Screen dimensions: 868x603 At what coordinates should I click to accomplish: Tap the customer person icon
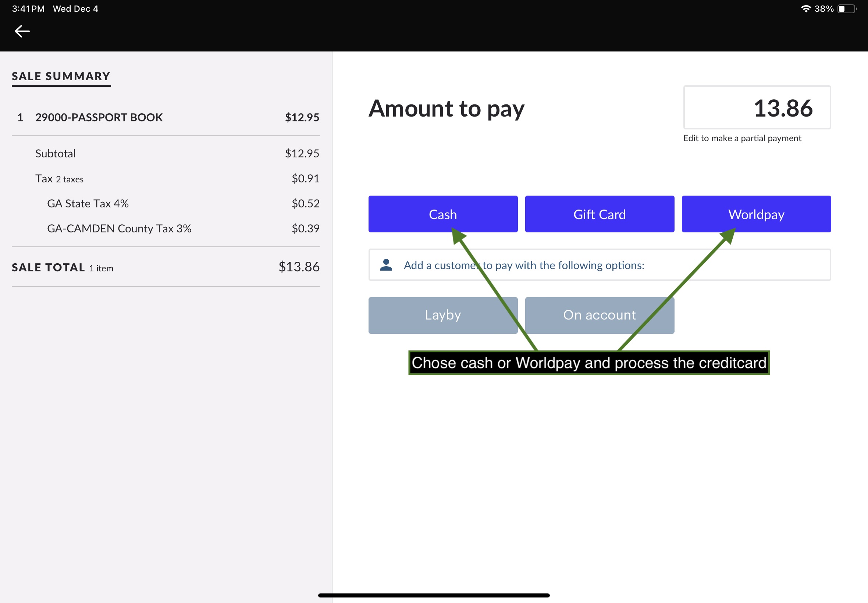(386, 265)
